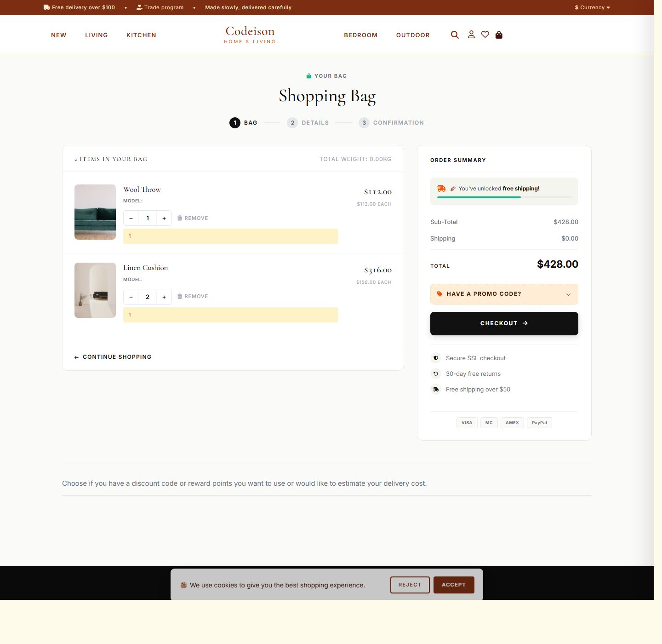Open the BEDROOM menu
The image size is (662, 644).
[x=361, y=35]
